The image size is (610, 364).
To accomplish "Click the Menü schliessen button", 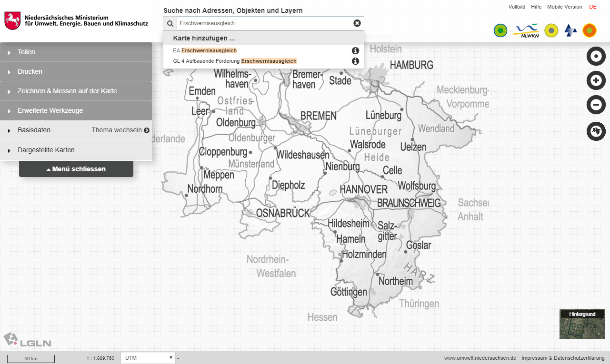I will [76, 169].
